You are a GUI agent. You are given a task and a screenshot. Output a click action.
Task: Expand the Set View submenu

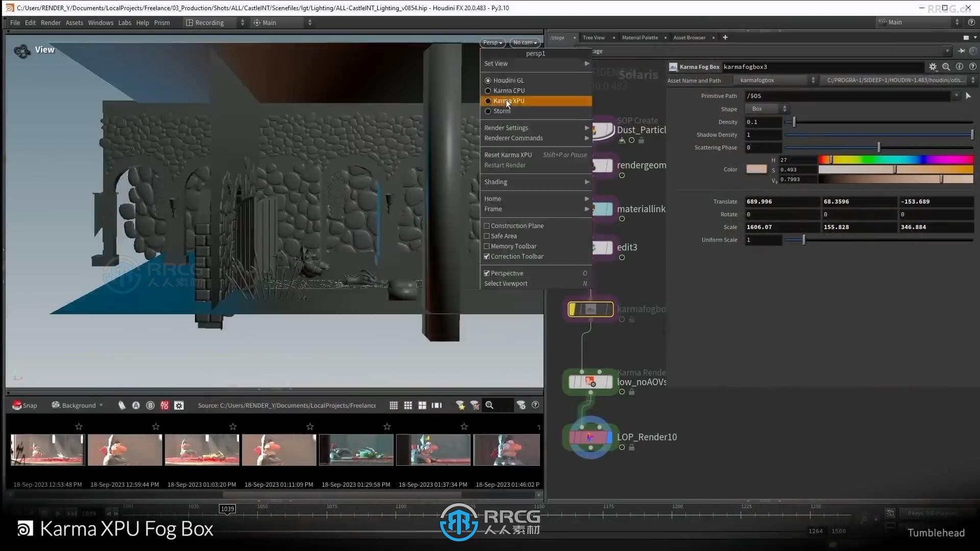click(536, 64)
